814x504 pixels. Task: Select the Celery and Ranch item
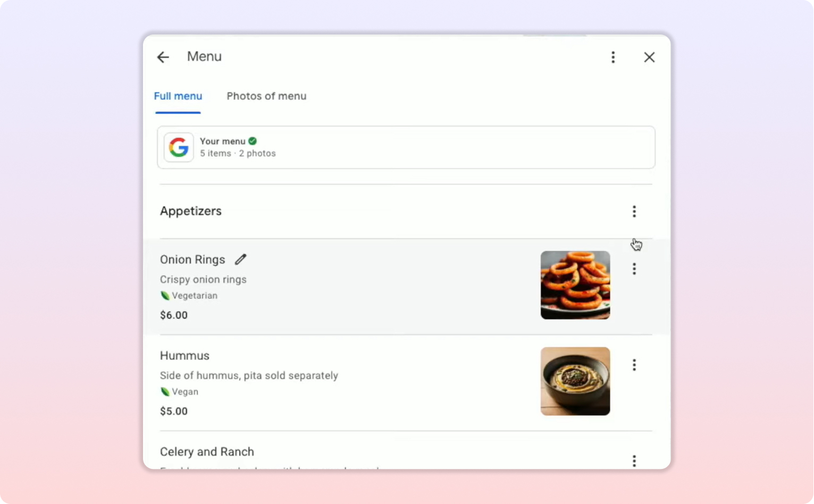207,452
